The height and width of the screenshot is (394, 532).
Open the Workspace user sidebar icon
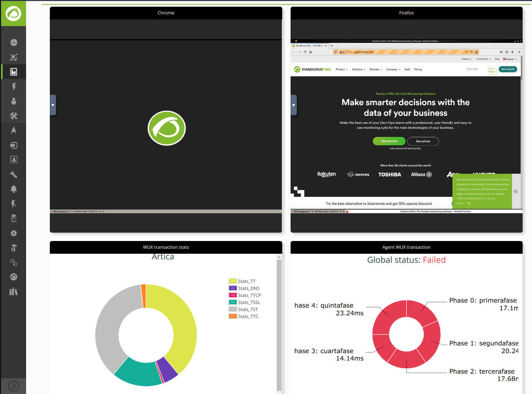point(14,101)
